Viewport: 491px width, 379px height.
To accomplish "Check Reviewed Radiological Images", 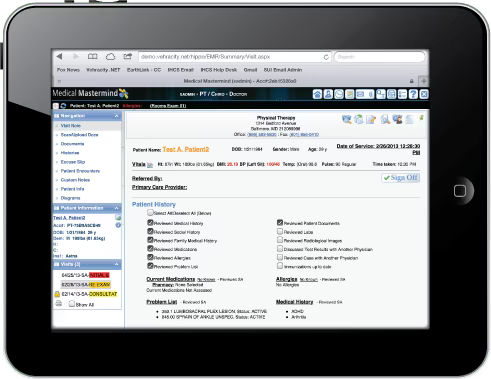I will pyautogui.click(x=280, y=240).
